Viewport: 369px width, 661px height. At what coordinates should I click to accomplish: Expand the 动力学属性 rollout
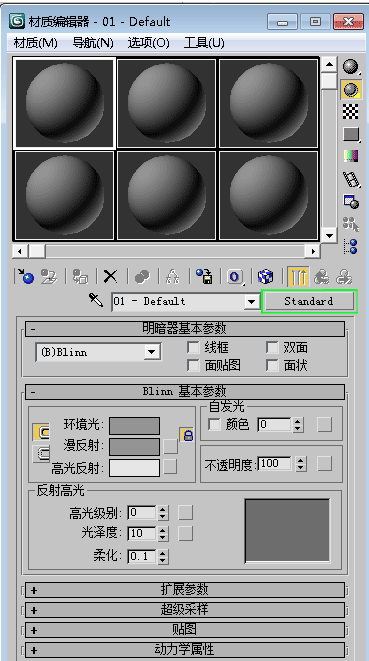click(185, 650)
